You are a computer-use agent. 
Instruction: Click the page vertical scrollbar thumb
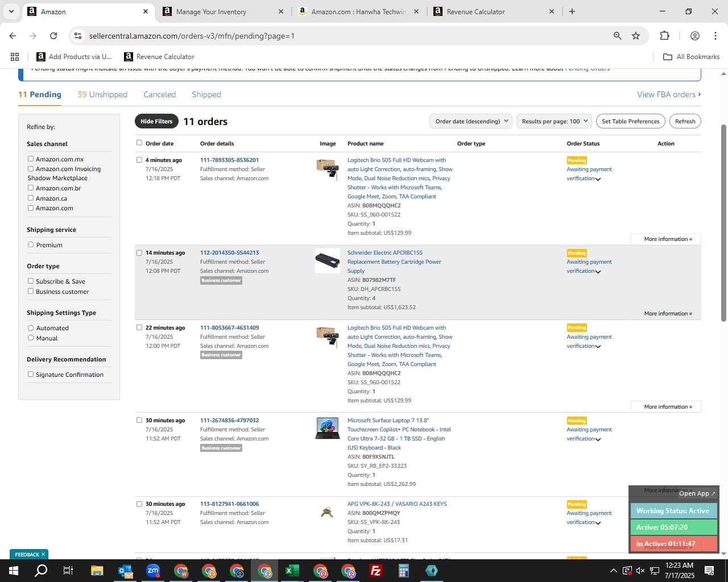[723, 223]
